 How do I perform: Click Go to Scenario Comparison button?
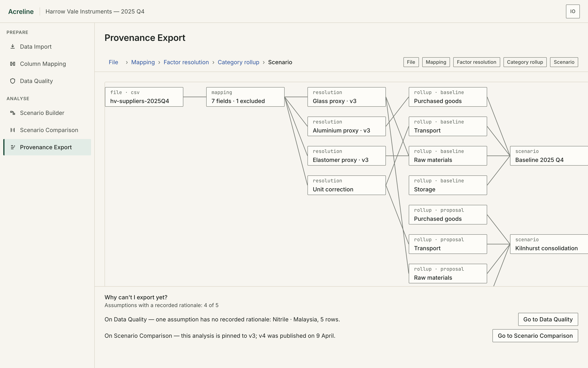[535, 336]
